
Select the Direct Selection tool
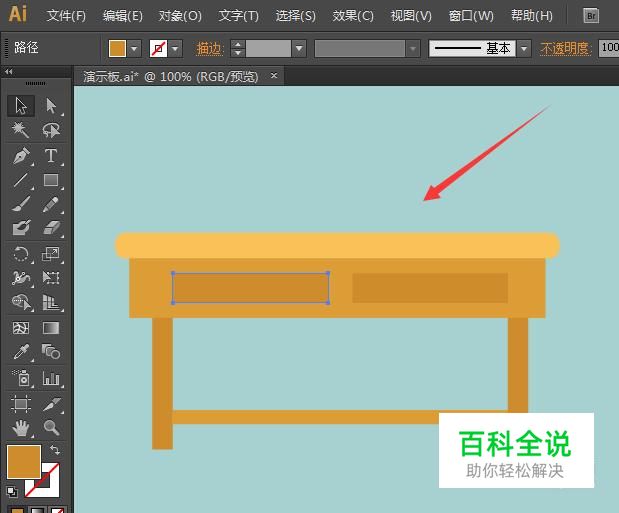pyautogui.click(x=51, y=106)
